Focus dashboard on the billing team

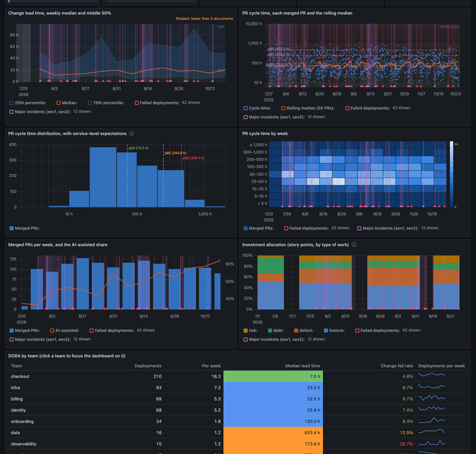pyautogui.click(x=17, y=399)
